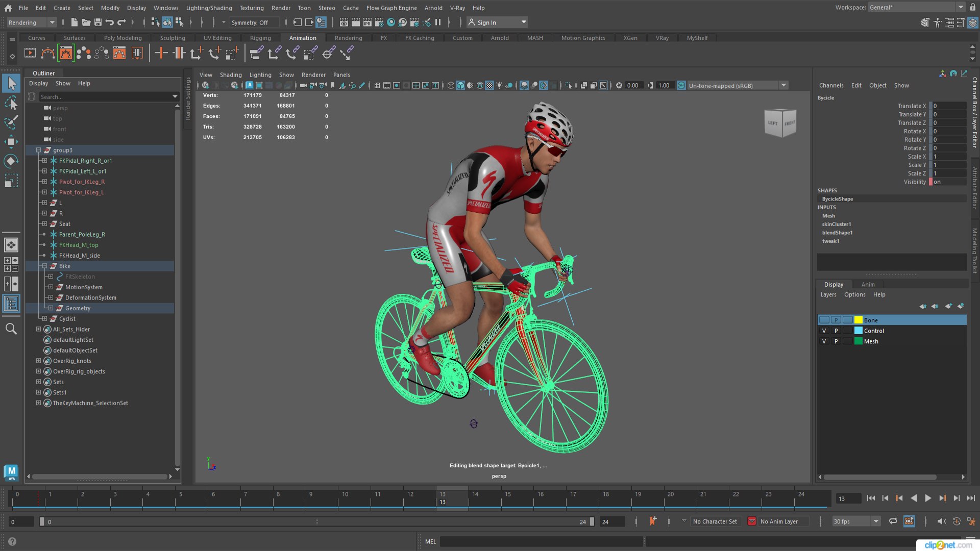The height and width of the screenshot is (551, 980).
Task: Open the Rendering menu set dropdown
Action: point(32,22)
